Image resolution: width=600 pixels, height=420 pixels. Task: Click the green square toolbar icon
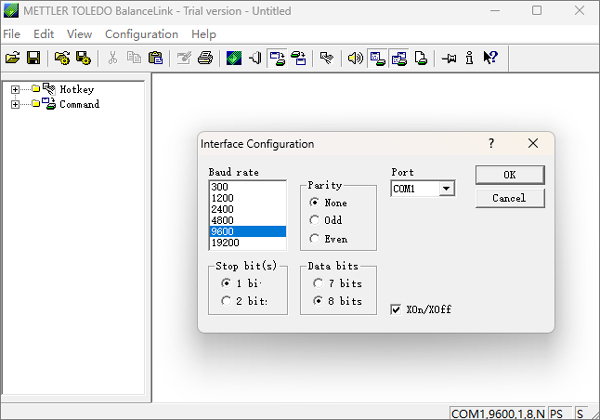click(x=233, y=58)
